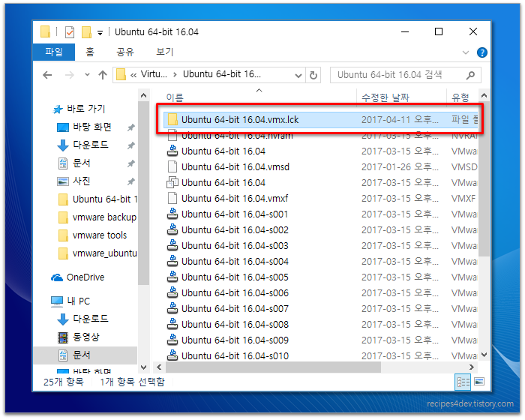This screenshot has width=525, height=420.
Task: Open Customize Quick Access Toolbar dropdown
Action: click(x=100, y=33)
